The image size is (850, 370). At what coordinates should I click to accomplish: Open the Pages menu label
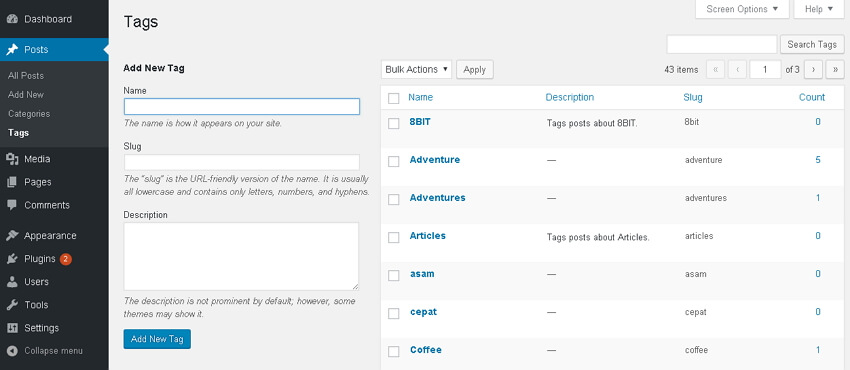[38, 182]
